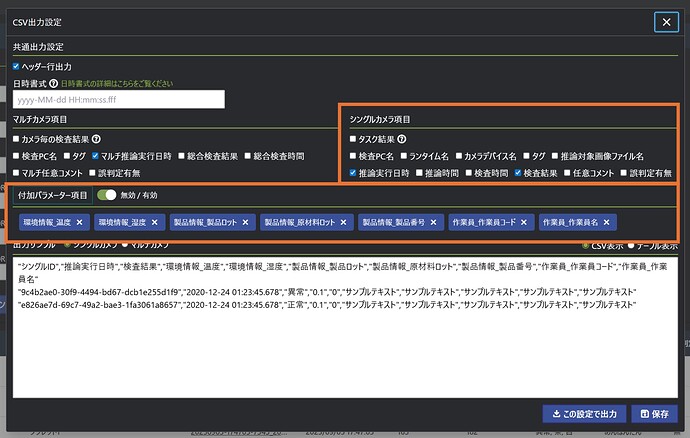Check 総合検査結果 checkbox

pyautogui.click(x=181, y=156)
